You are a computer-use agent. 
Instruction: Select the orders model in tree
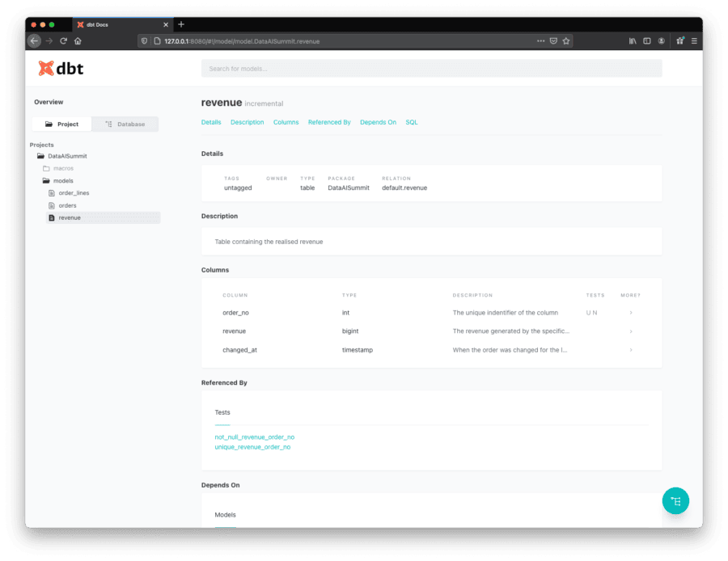[x=67, y=205]
